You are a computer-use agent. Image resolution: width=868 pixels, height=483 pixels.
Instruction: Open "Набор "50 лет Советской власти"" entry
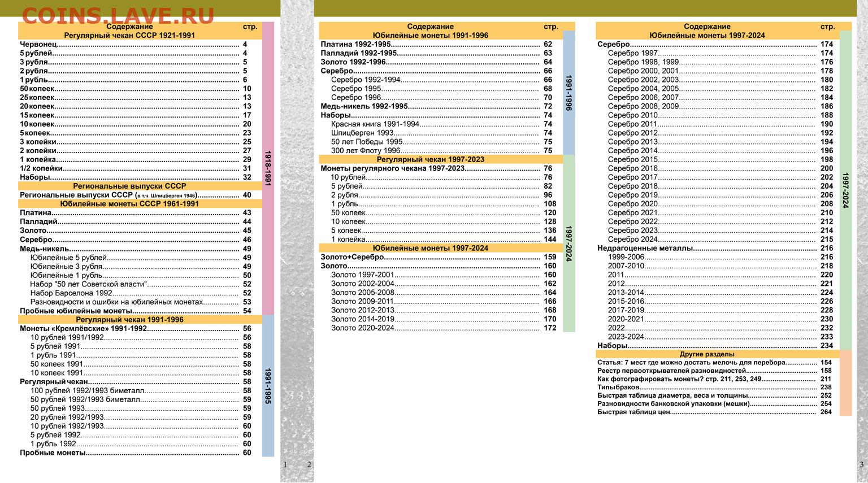tap(140, 284)
